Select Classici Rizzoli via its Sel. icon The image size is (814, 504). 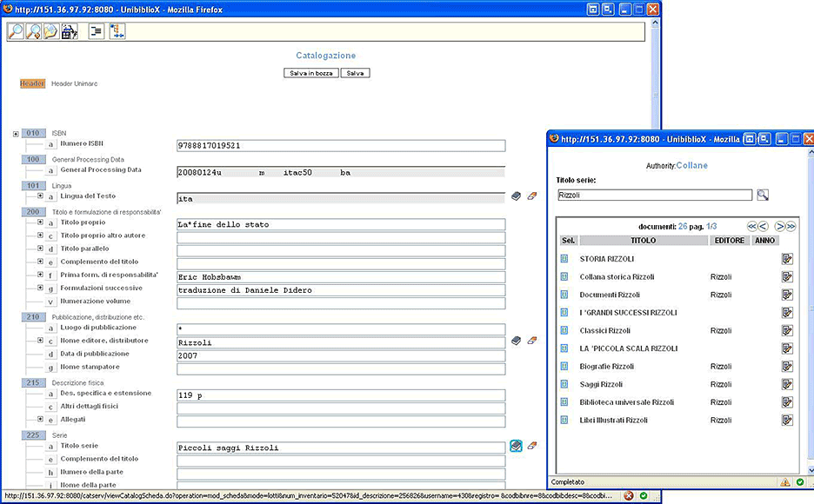[564, 330]
